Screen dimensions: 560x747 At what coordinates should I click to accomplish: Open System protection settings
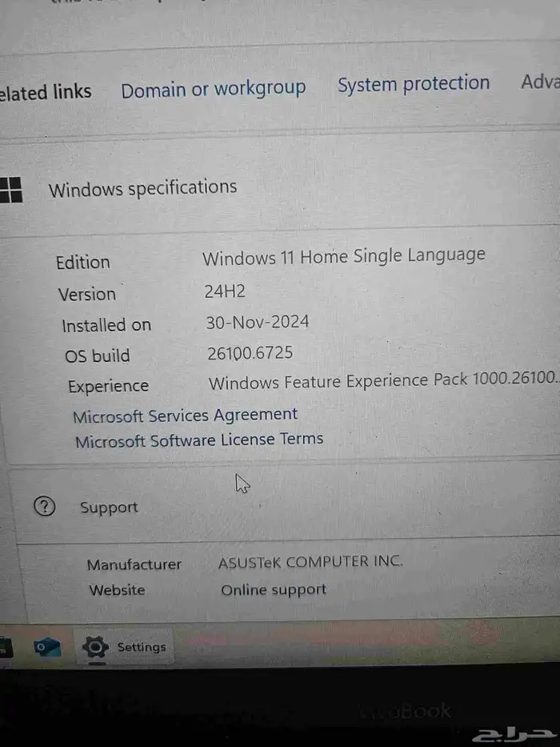(x=413, y=84)
